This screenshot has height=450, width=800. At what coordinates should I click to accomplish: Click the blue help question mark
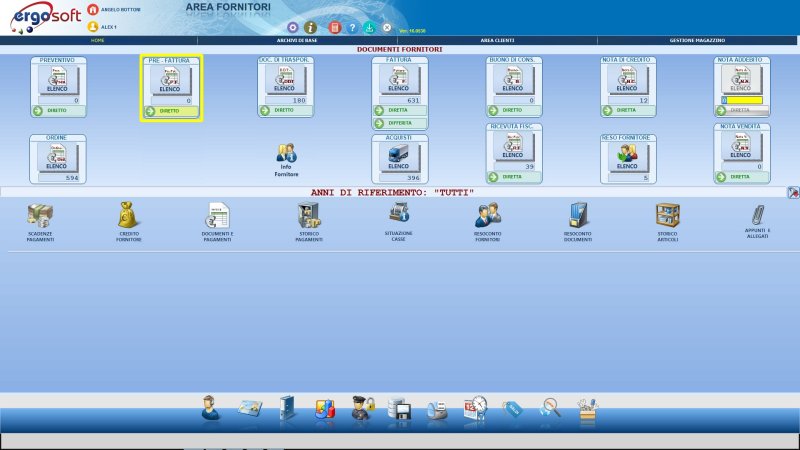(x=352, y=28)
